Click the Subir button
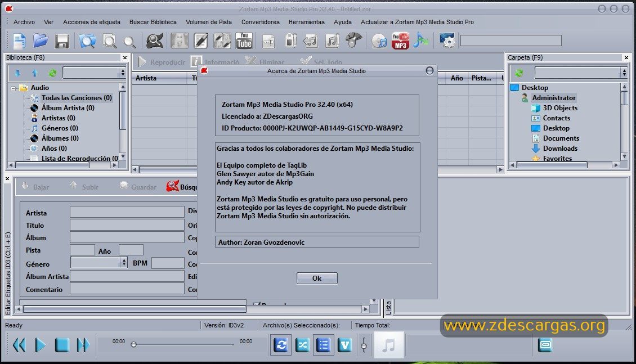The image size is (636, 364). [84, 186]
